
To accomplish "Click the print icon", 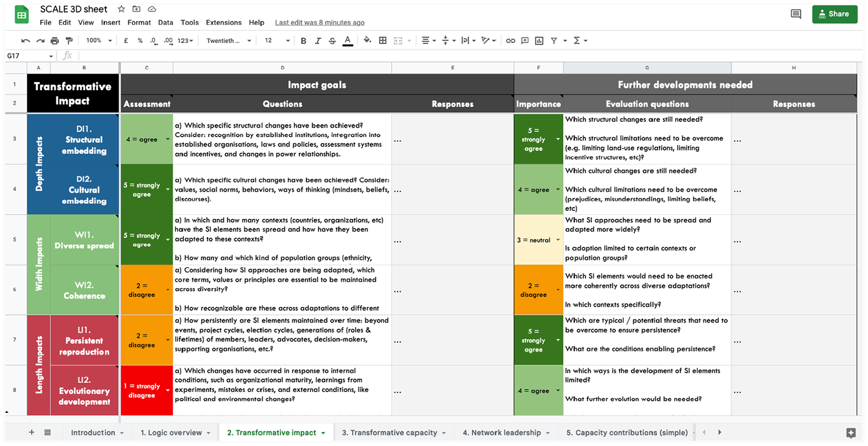I will point(54,41).
